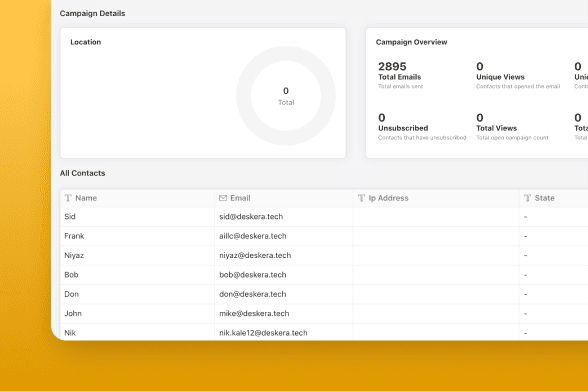Click the Location donut chart total

tap(286, 96)
